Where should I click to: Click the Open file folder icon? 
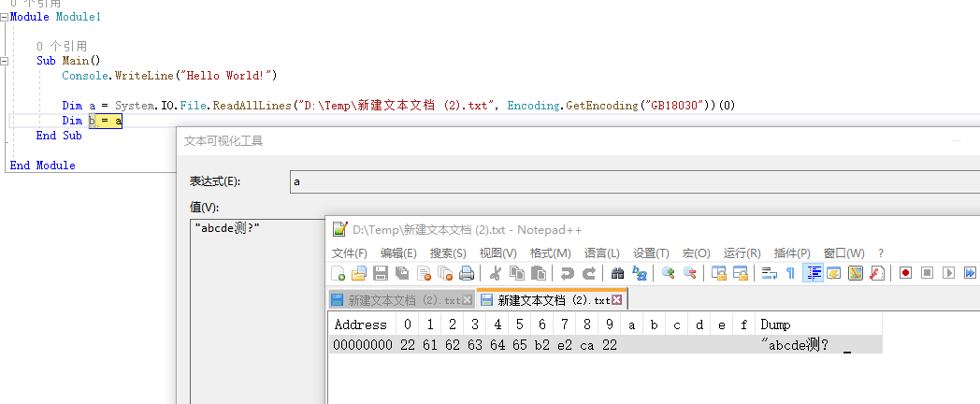pyautogui.click(x=359, y=273)
